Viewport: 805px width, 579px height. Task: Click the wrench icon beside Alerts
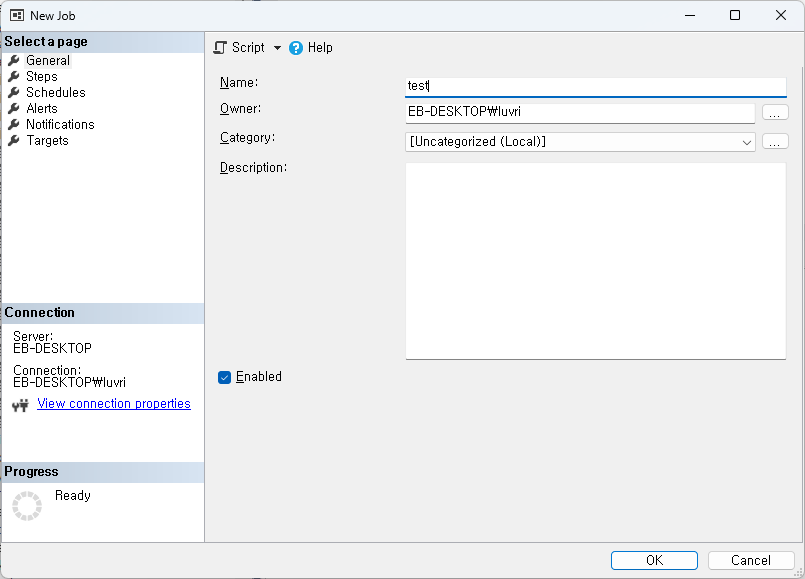coord(14,108)
